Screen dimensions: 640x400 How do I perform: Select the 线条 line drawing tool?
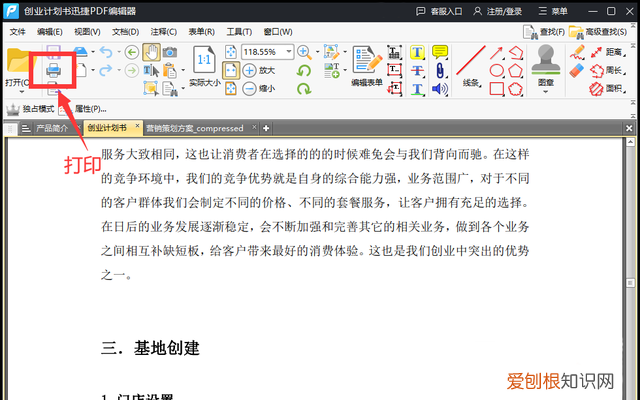tap(471, 65)
